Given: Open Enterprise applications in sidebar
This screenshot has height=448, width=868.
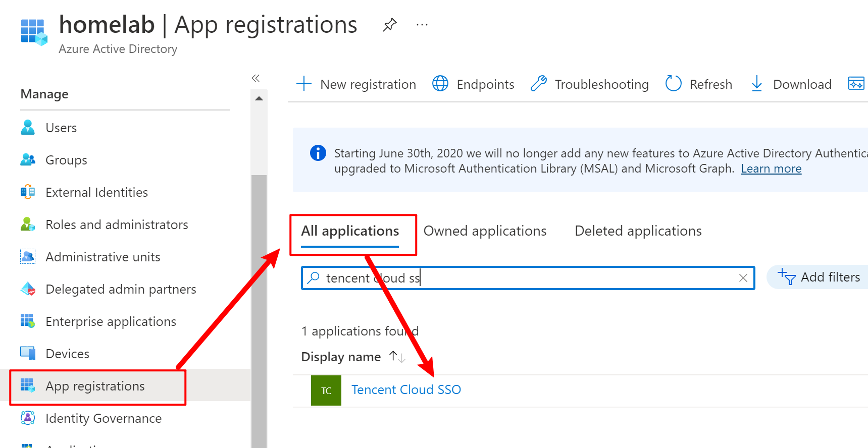Looking at the screenshot, I should click(x=111, y=322).
